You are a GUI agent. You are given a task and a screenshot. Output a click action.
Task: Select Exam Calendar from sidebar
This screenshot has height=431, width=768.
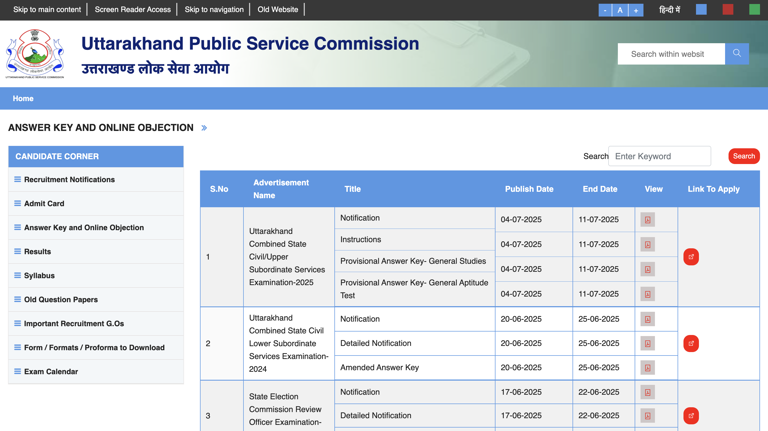click(x=51, y=372)
